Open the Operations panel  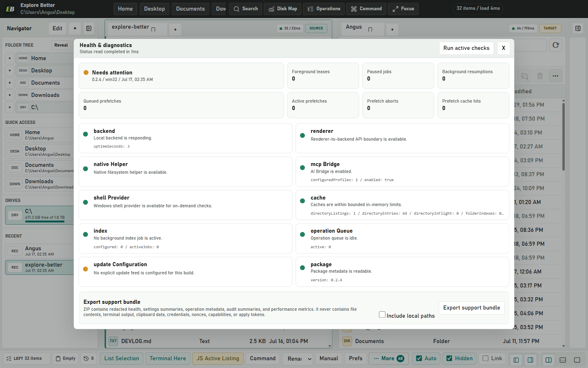[324, 9]
